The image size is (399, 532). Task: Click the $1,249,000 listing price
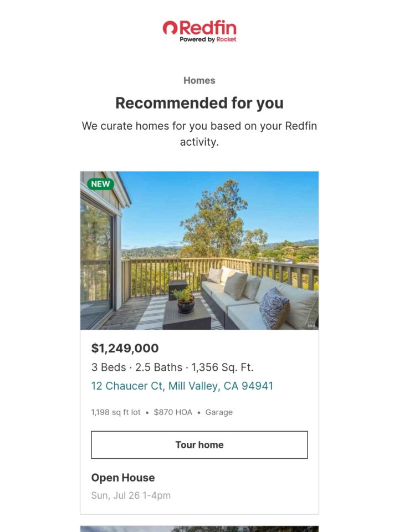[x=125, y=348]
